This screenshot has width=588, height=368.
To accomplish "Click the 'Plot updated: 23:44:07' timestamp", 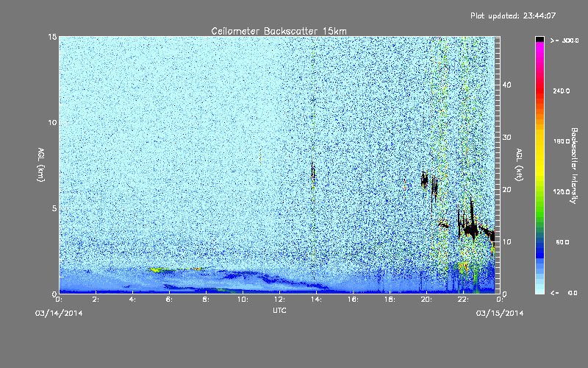I will 513,15.
